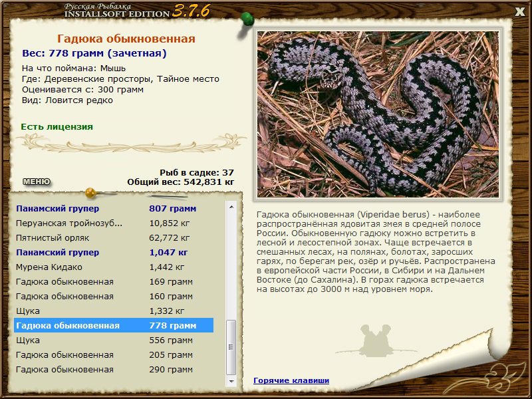This screenshot has height=399, width=532.
Task: Select Пятнистый орляк 62,772 кг row
Action: pyautogui.click(x=114, y=238)
